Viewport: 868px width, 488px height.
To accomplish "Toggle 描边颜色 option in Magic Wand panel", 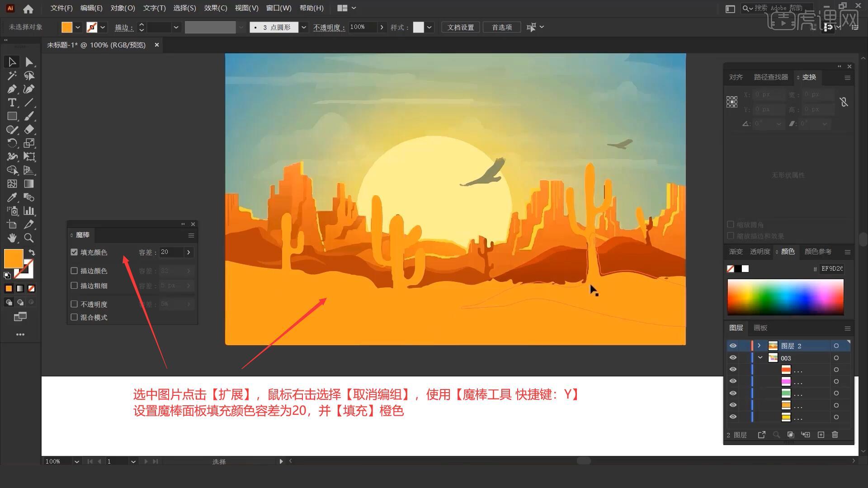I will tap(75, 271).
